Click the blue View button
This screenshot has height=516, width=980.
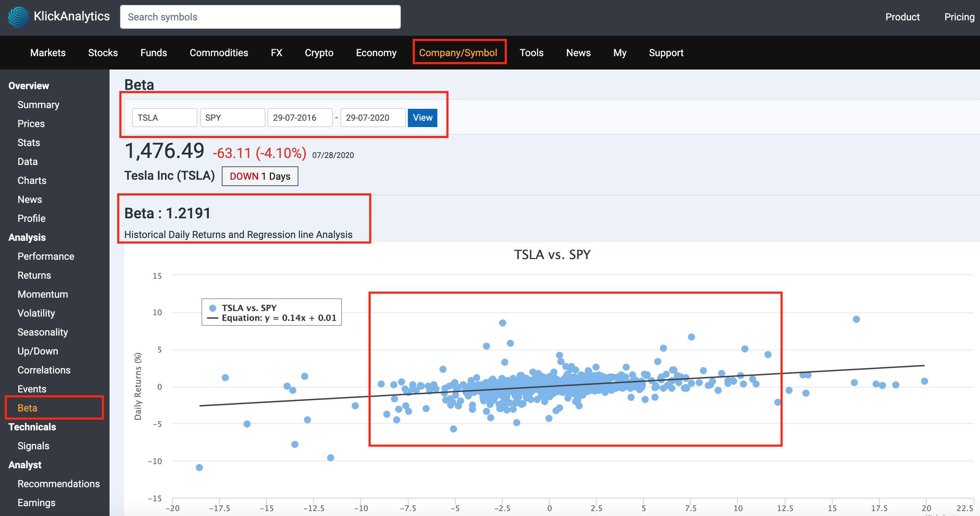click(422, 118)
